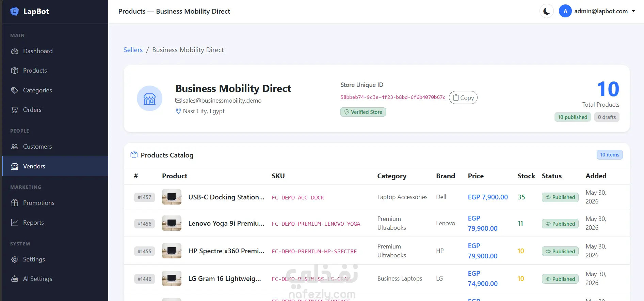The height and width of the screenshot is (301, 644).
Task: Open Categories from the sidebar menu
Action: click(x=55, y=90)
